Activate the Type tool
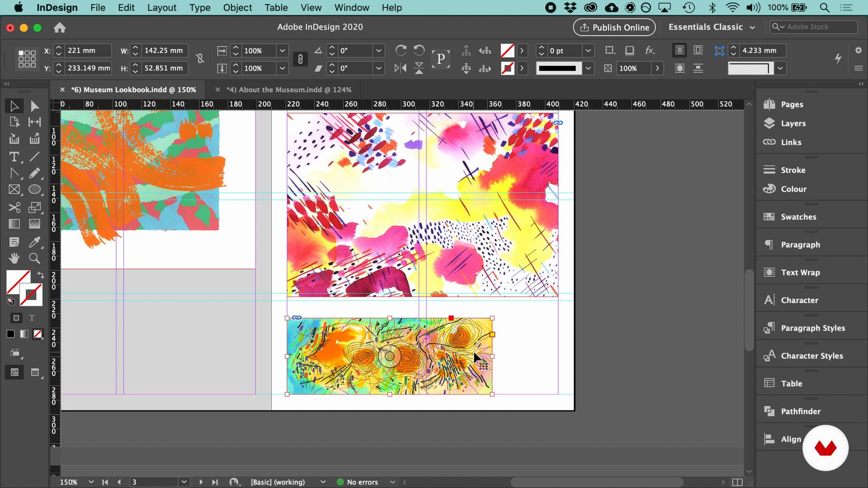The image size is (868, 488). 14,157
